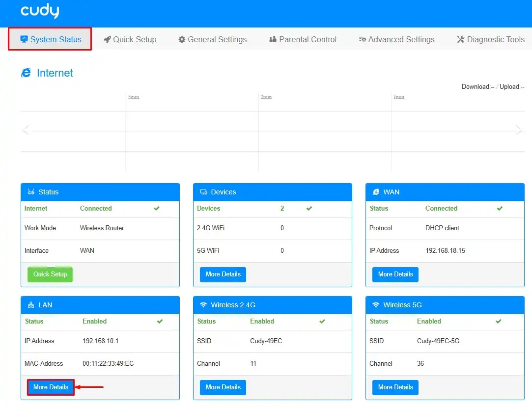Click the Cudy logo in header
Image resolution: width=532 pixels, height=406 pixels.
coord(40,10)
